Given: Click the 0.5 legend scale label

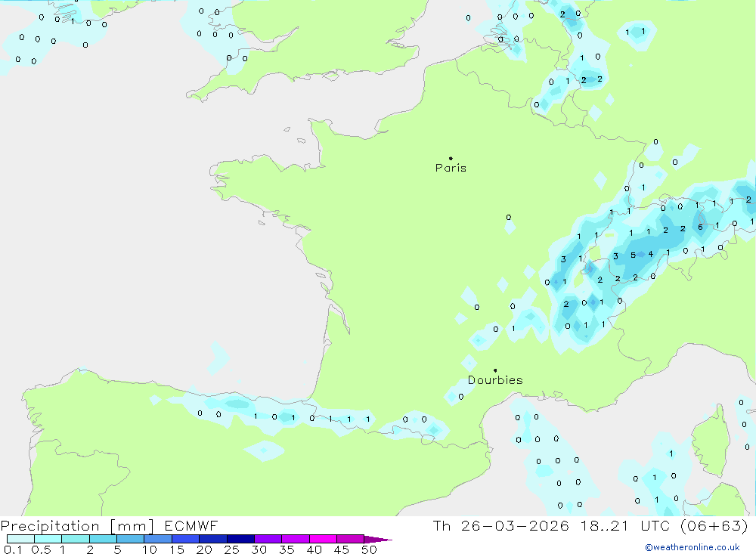Looking at the screenshot, I should [41, 549].
